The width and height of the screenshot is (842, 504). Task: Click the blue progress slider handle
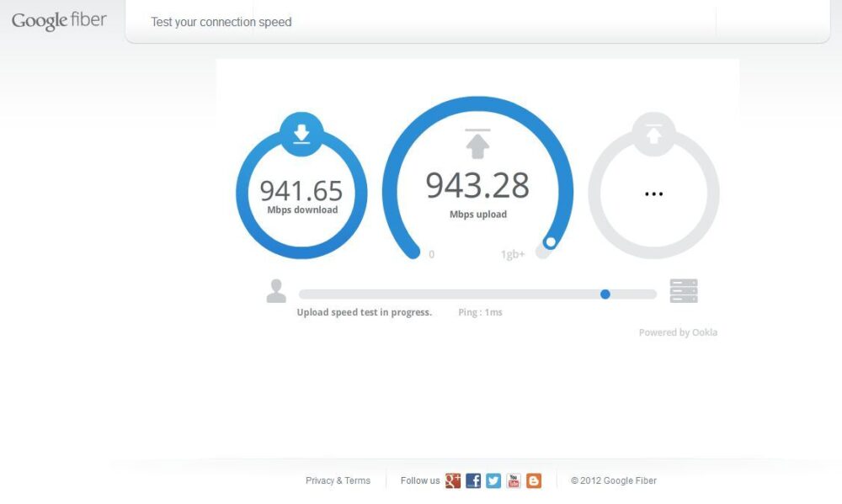pyautogui.click(x=605, y=294)
